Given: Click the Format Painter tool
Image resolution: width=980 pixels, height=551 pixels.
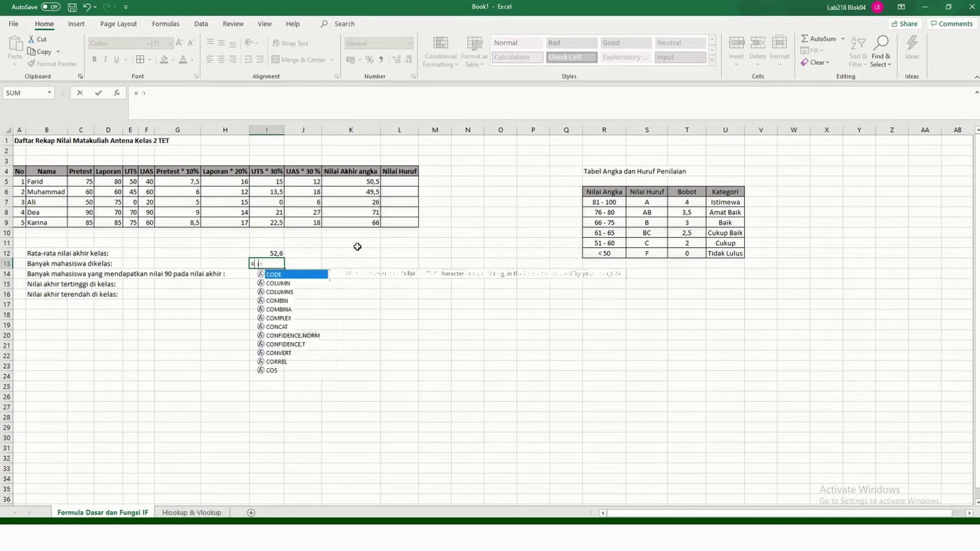Looking at the screenshot, I should point(52,64).
